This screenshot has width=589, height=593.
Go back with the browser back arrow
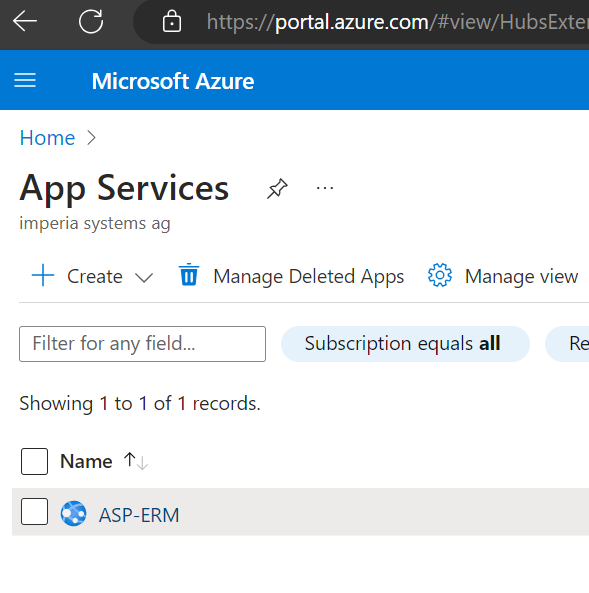point(25,21)
